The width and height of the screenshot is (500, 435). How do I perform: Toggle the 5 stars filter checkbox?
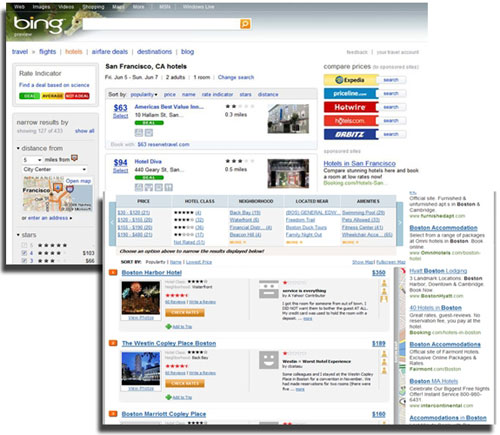[x=24, y=245]
